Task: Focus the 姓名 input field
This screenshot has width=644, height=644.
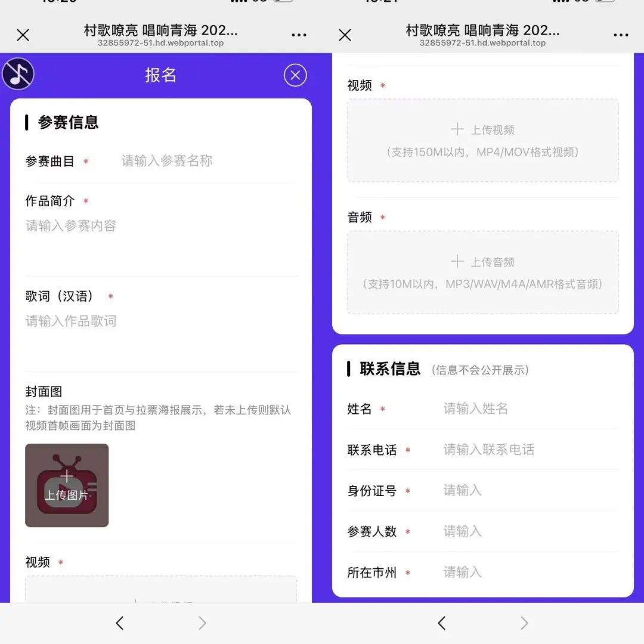Action: [x=528, y=409]
